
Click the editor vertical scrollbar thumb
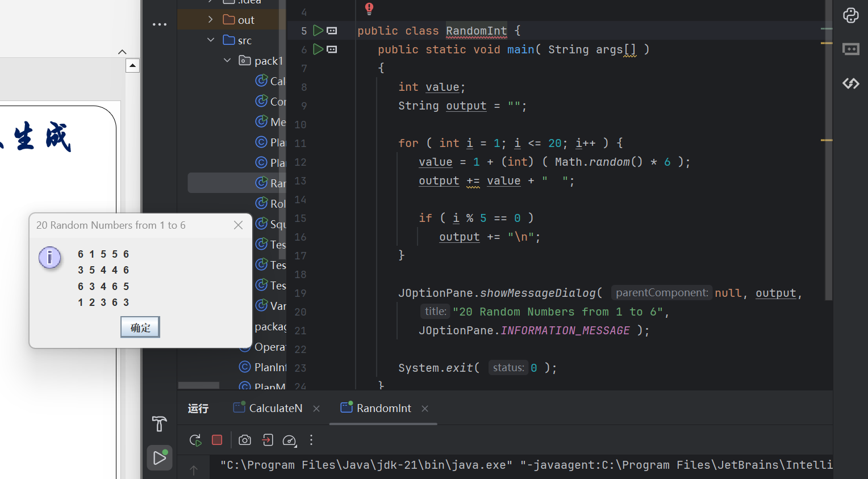click(829, 150)
